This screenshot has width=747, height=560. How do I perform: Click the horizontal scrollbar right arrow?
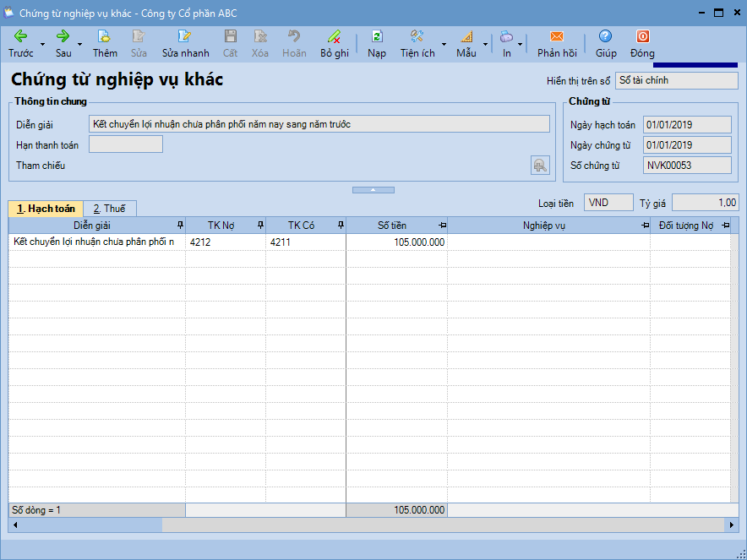732,525
